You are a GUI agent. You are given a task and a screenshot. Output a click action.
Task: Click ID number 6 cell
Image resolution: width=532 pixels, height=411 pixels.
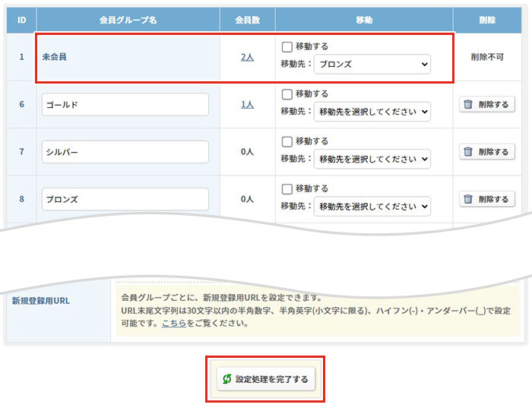(x=22, y=104)
